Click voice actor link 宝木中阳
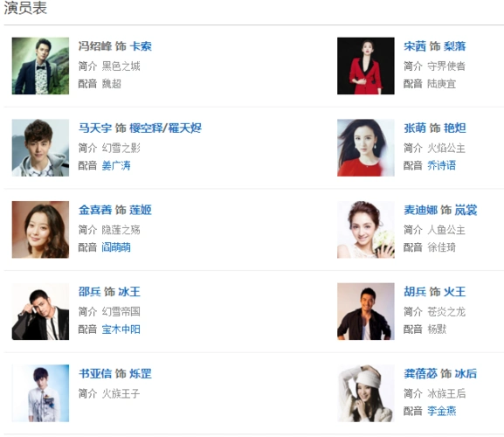This screenshot has height=437, width=504. click(121, 329)
